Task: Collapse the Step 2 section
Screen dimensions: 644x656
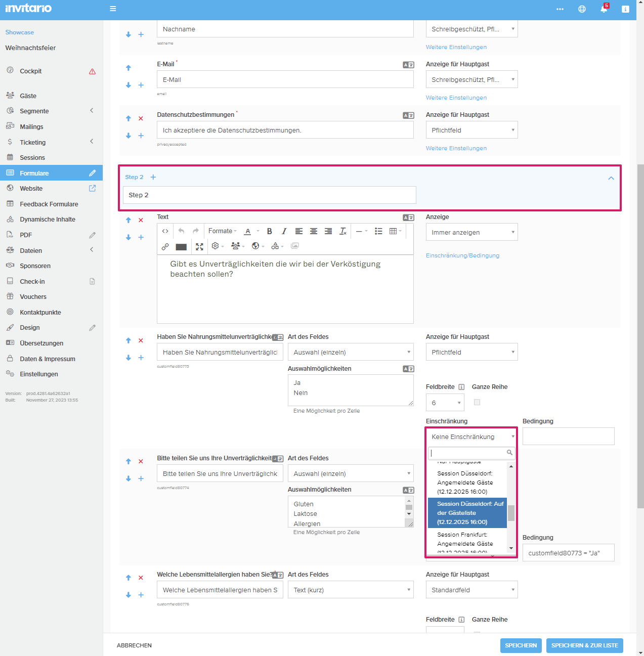Action: point(611,178)
